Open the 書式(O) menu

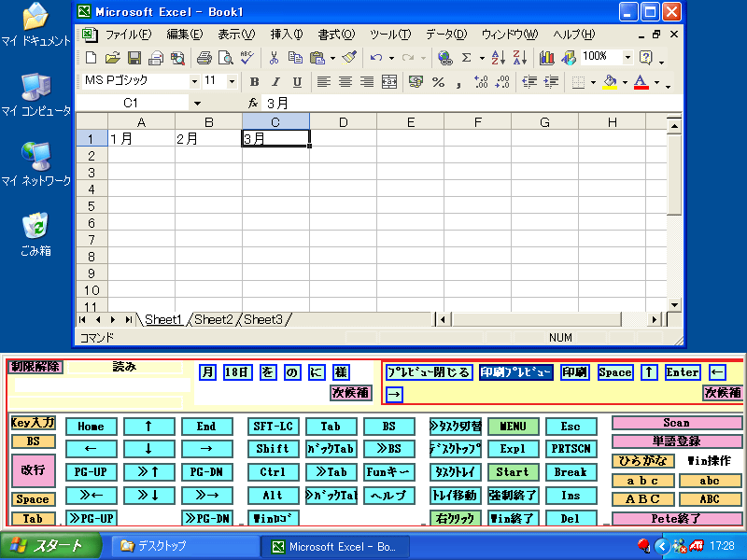(336, 35)
